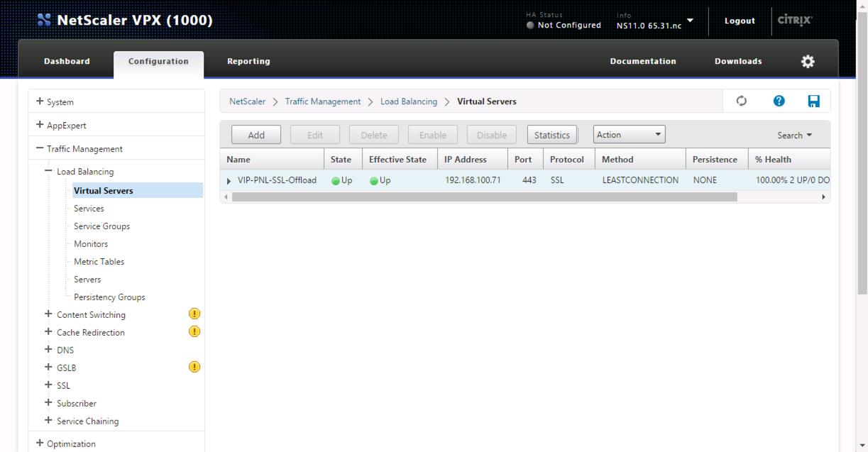Click the table's right scroll arrow
The image size is (868, 452).
[x=824, y=197]
